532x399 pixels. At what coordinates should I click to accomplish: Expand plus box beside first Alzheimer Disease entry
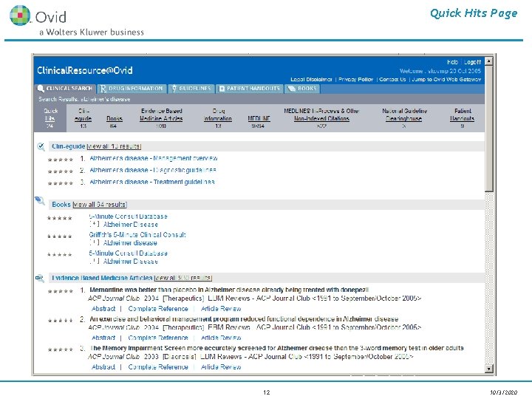pyautogui.click(x=95, y=225)
